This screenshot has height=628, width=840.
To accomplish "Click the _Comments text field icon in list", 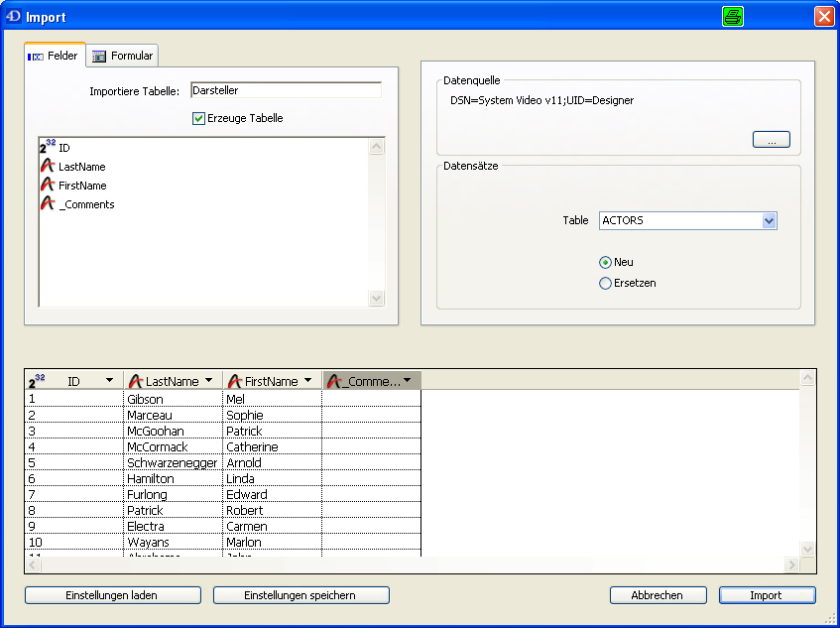I will pos(47,204).
